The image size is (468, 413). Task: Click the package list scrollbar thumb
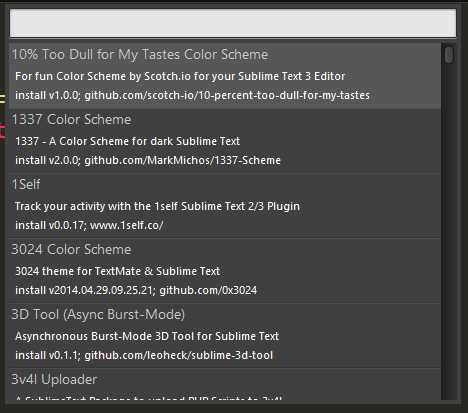449,55
